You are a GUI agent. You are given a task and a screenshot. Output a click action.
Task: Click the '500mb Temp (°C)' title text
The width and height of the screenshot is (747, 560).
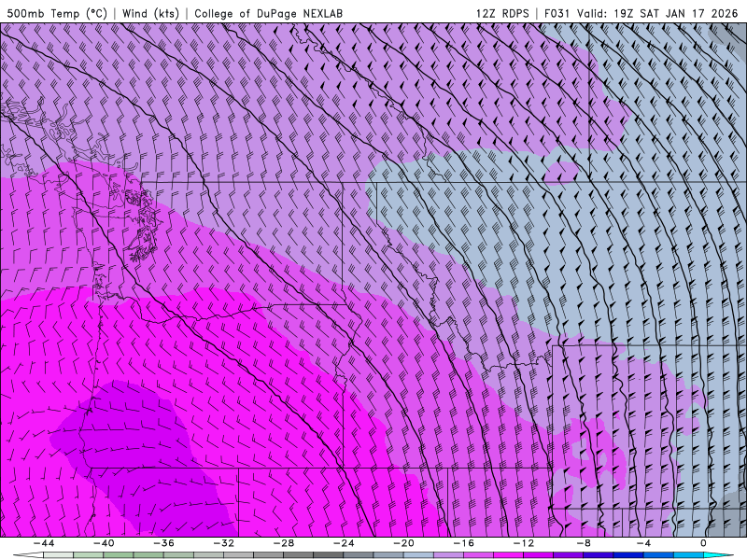click(57, 13)
